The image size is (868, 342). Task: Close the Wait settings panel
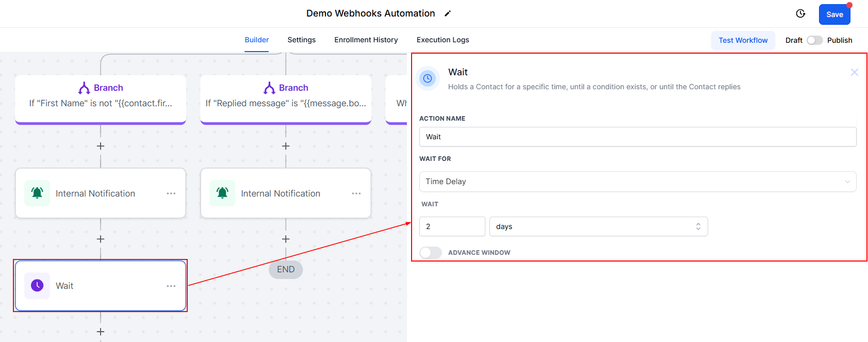tap(854, 72)
